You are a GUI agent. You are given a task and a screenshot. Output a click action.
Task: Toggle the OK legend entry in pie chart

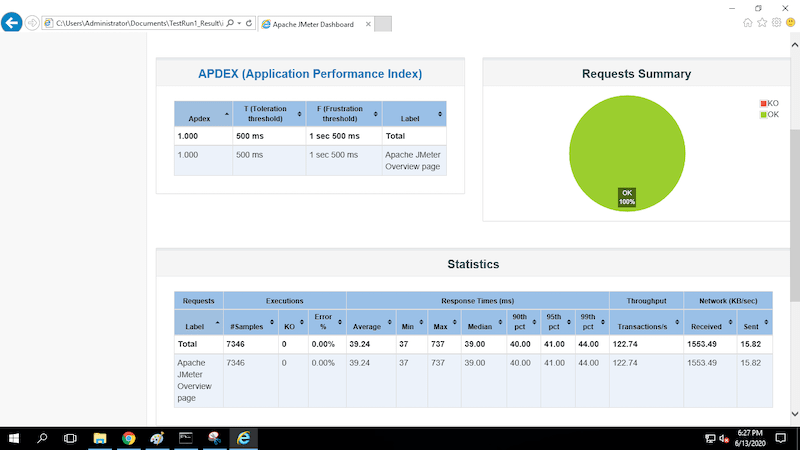pos(769,114)
